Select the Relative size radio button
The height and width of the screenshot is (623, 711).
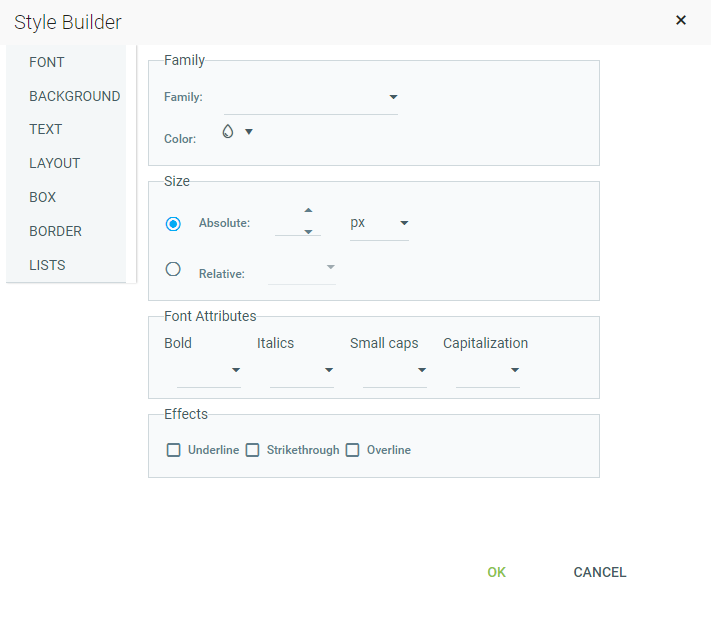pyautogui.click(x=173, y=269)
